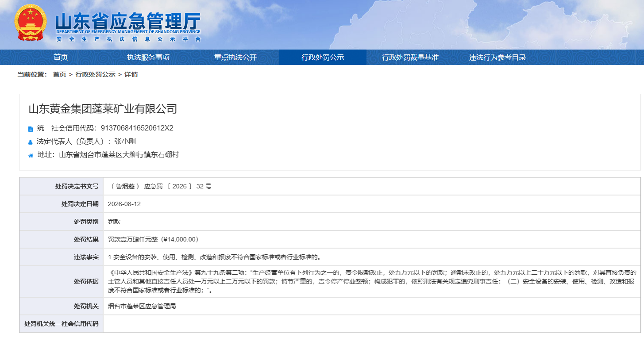Click the 行政处罚公示 breadcrumb link
The width and height of the screenshot is (644, 341).
click(95, 74)
